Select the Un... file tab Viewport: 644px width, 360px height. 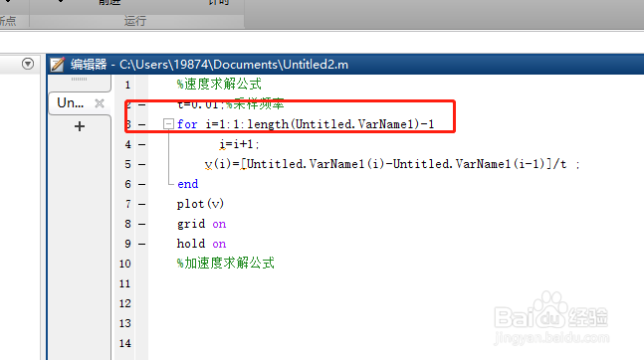coord(71,103)
